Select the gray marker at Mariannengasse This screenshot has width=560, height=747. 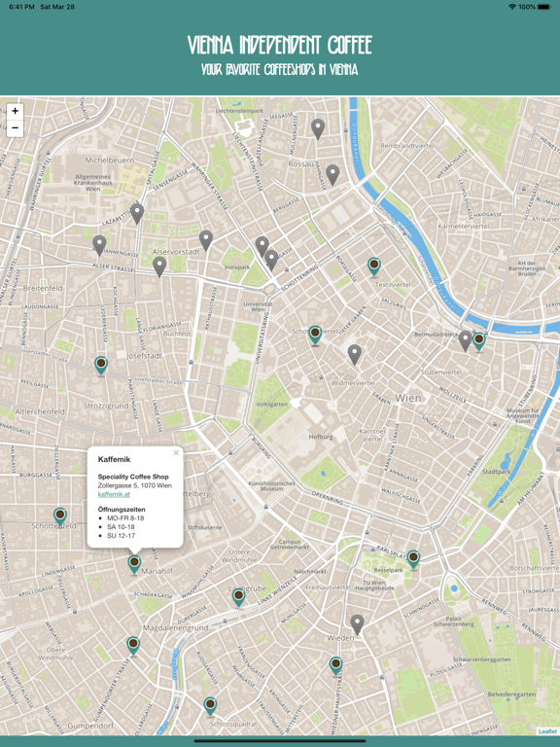click(99, 245)
